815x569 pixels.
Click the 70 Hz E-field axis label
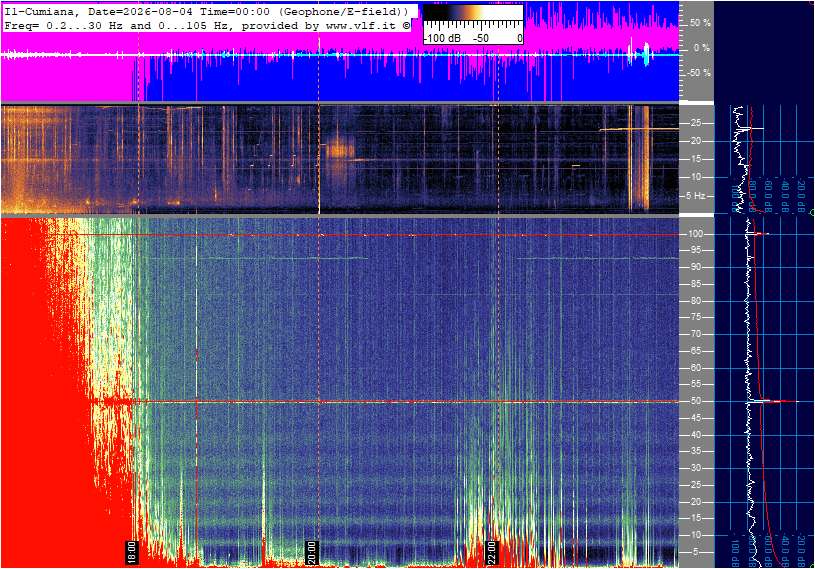(x=695, y=334)
